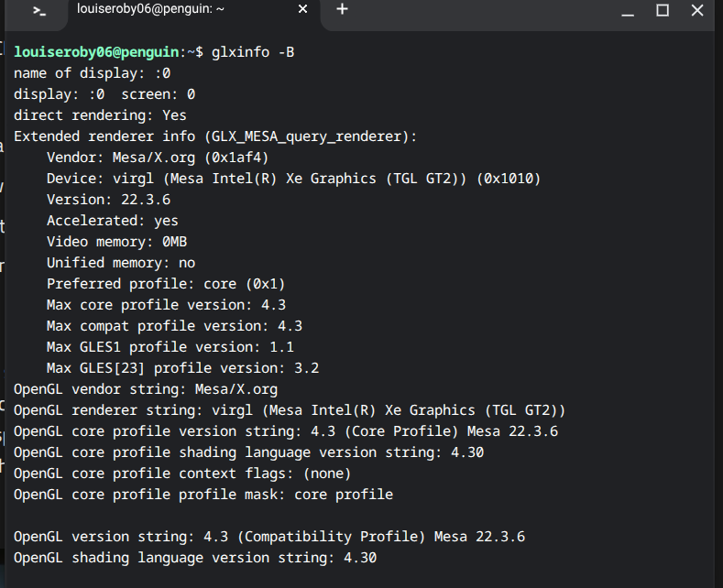723x588 pixels.
Task: Close the louiseroby06@penguin tab
Action: click(x=302, y=9)
